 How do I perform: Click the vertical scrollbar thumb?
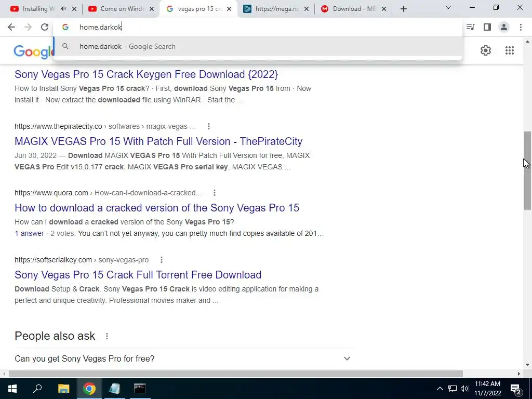pos(527,170)
